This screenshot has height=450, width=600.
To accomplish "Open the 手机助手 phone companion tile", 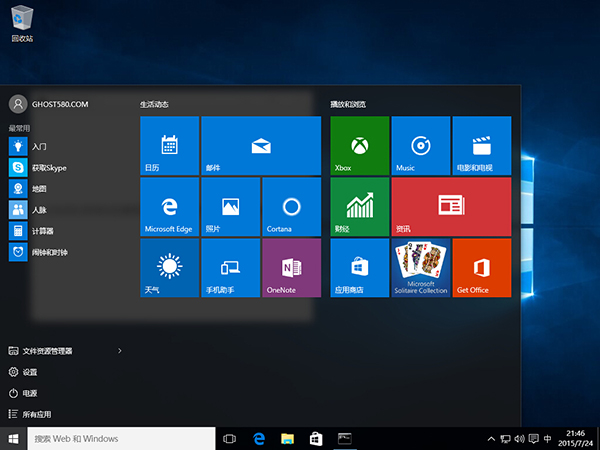I will pyautogui.click(x=230, y=268).
